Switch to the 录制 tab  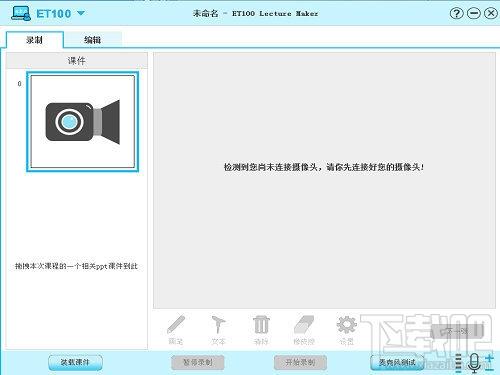point(35,40)
